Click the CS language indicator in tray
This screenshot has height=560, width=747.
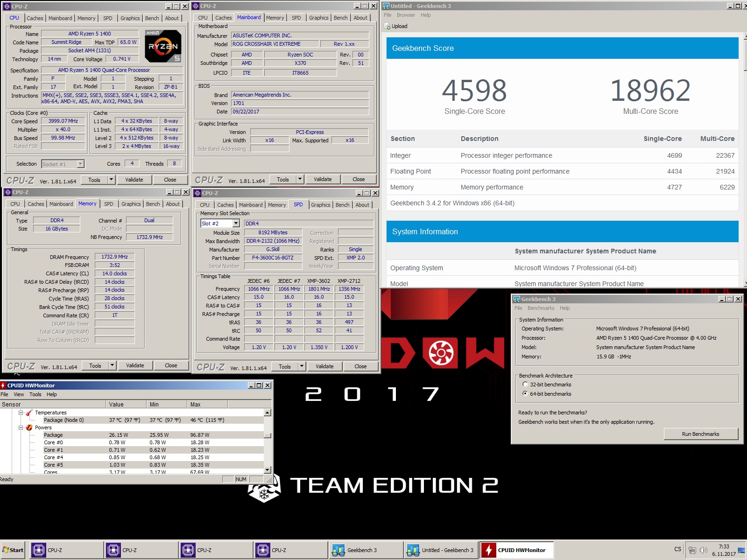pos(678,549)
